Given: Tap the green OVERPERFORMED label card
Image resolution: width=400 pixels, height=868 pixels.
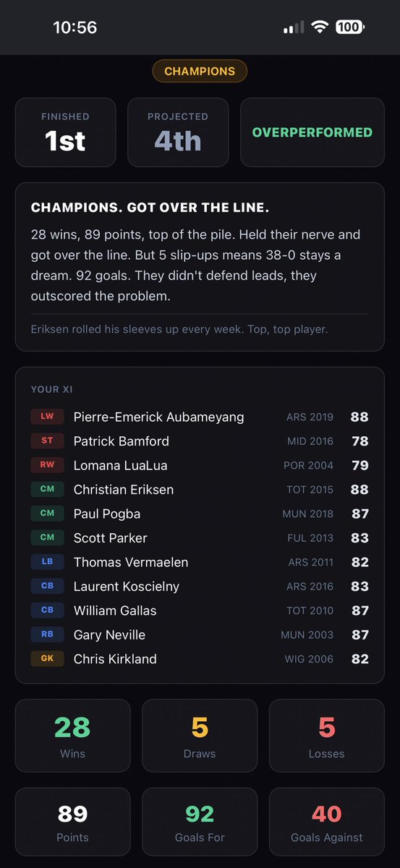Looking at the screenshot, I should pyautogui.click(x=312, y=132).
